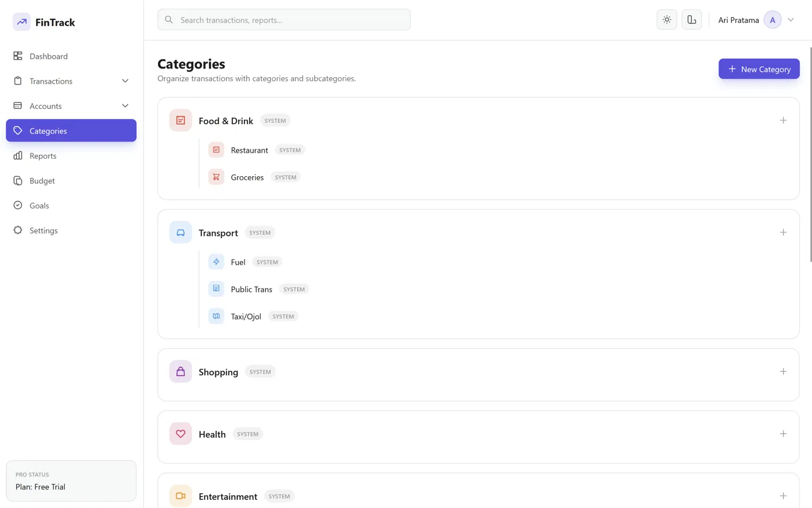Click the Shopping category title
Image resolution: width=812 pixels, height=508 pixels.
coord(218,372)
